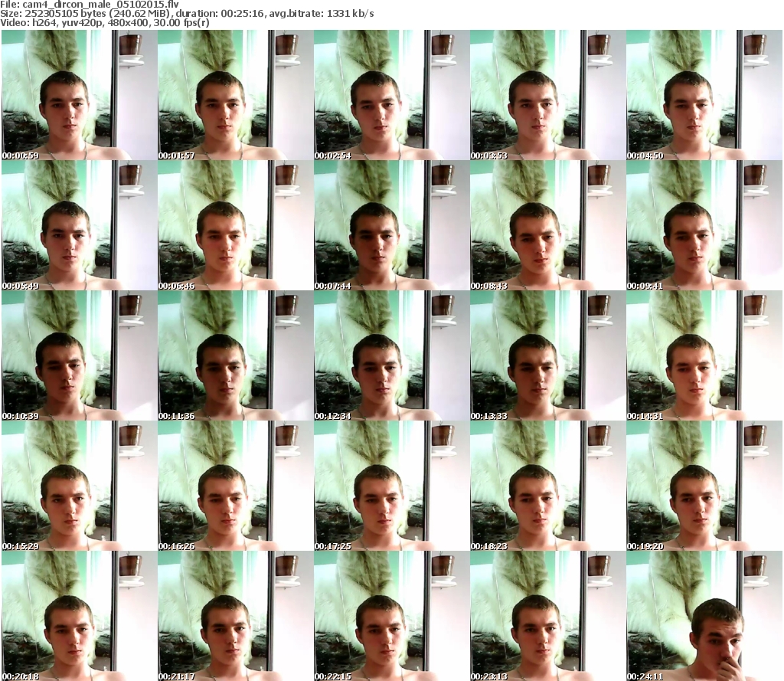Viewport: 784px width, 681px height.
Task: Open the thumbnail frame stamped 00:08:43
Action: pos(547,225)
